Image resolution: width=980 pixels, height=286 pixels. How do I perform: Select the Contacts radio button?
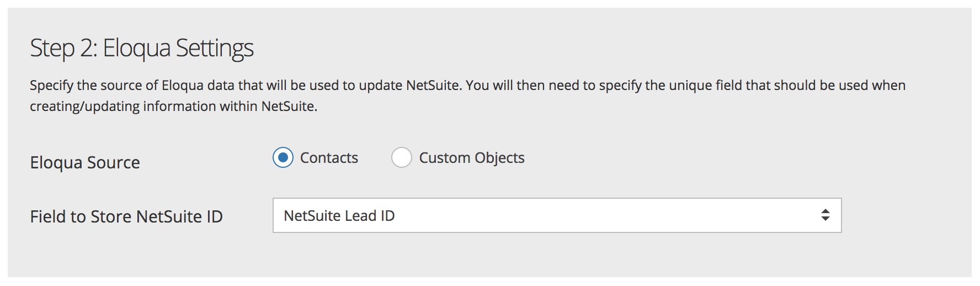click(283, 158)
